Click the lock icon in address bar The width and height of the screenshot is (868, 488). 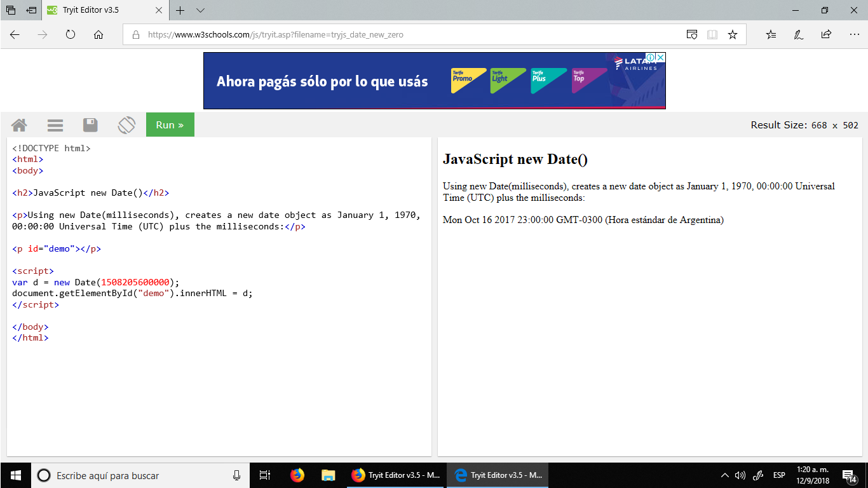[135, 35]
